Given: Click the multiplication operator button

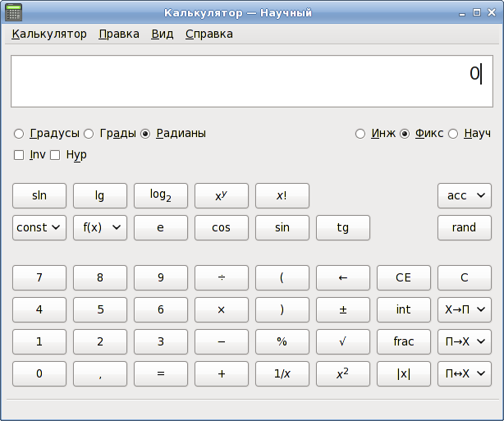Looking at the screenshot, I should pyautogui.click(x=222, y=310).
